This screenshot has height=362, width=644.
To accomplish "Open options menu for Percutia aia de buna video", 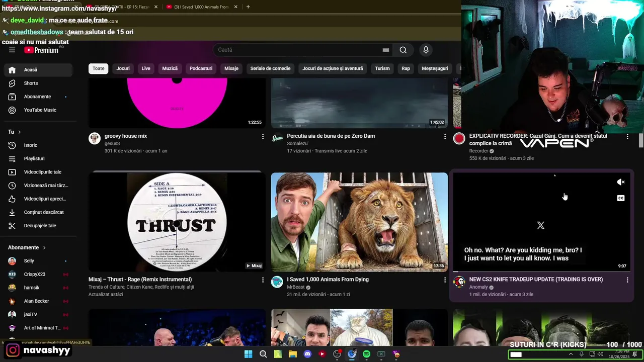I will click(445, 136).
